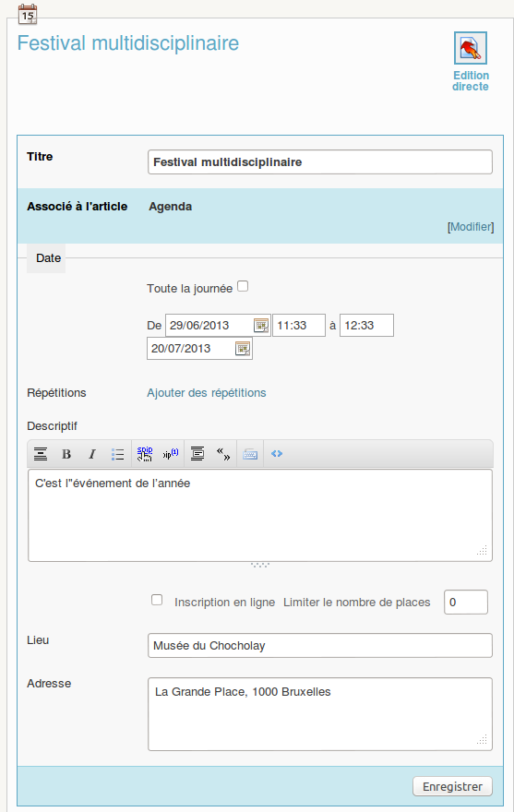This screenshot has width=514, height=812.
Task: Click the Enregistrer button
Action: coord(452,786)
